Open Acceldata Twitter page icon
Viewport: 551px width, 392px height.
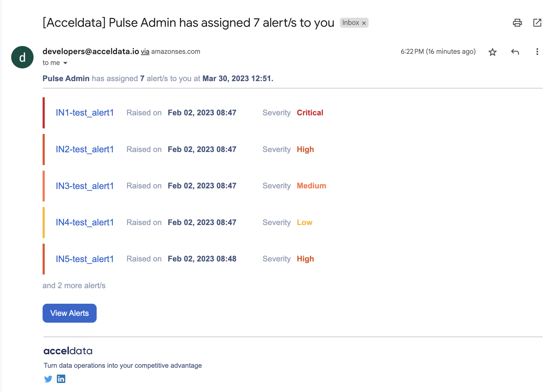[x=48, y=379]
